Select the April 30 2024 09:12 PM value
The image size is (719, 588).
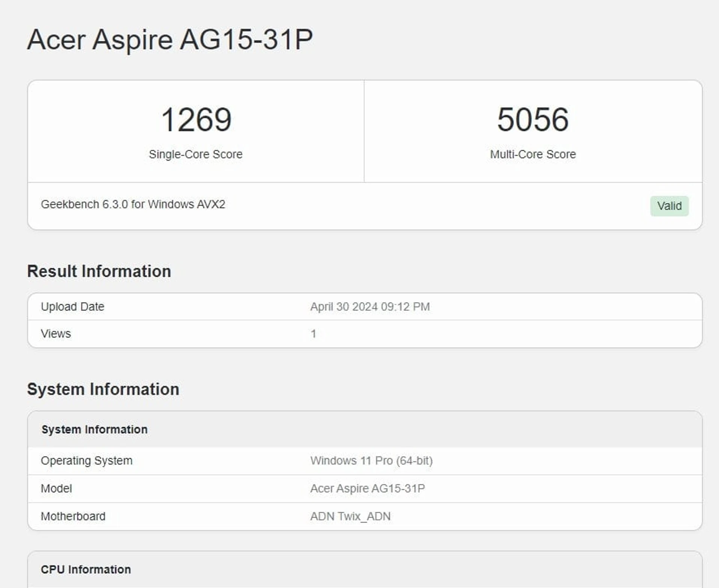click(370, 307)
